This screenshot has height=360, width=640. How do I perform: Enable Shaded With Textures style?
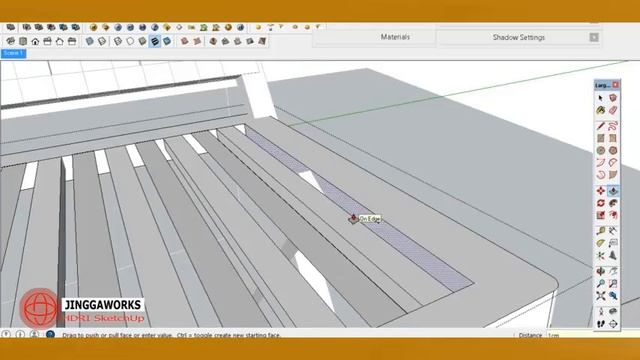click(155, 41)
